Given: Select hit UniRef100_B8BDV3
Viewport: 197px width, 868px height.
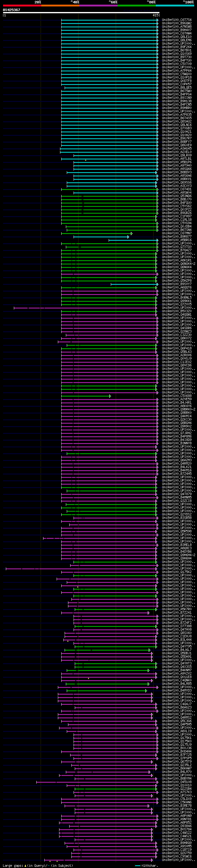Looking at the screenshot, I should click(x=177, y=172).
